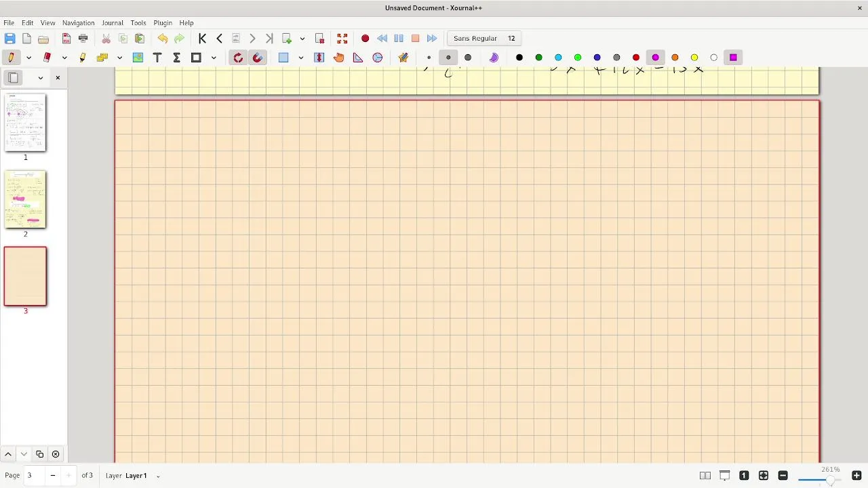
Task: Open page 2 thumbnail in sidebar
Action: click(26, 199)
